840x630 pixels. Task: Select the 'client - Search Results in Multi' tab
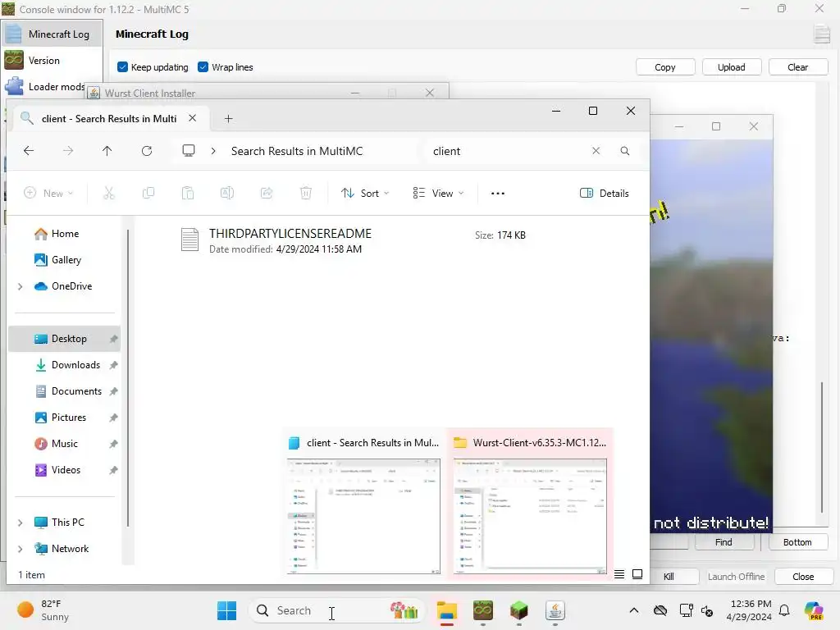[109, 118]
